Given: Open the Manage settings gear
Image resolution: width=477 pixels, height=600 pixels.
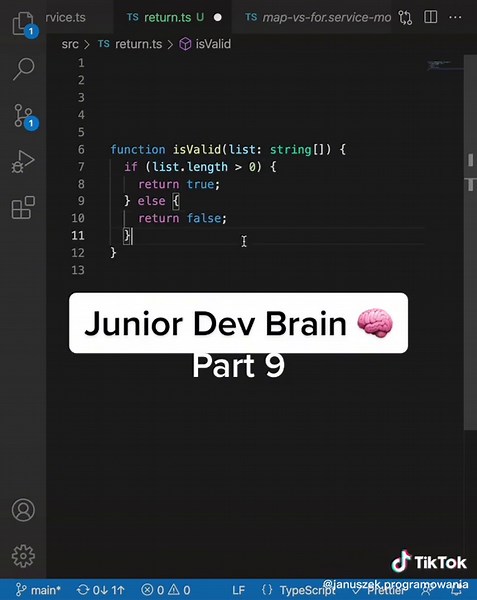Looking at the screenshot, I should 23,556.
